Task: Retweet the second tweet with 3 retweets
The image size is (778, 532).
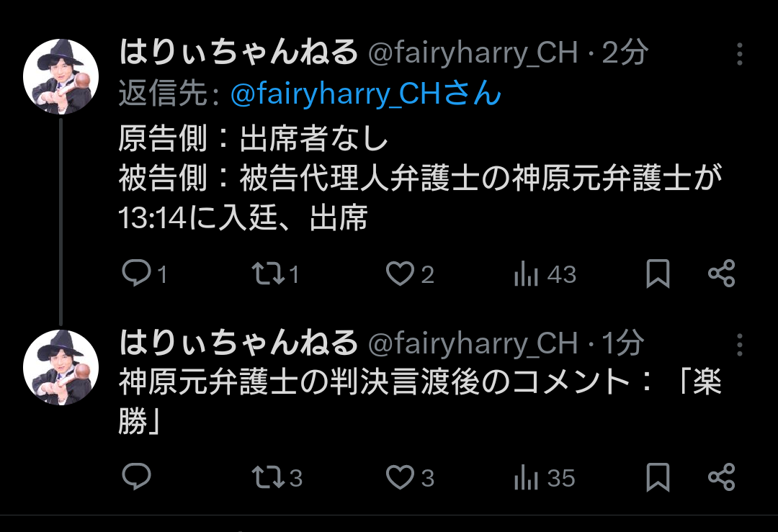Action: 277,477
